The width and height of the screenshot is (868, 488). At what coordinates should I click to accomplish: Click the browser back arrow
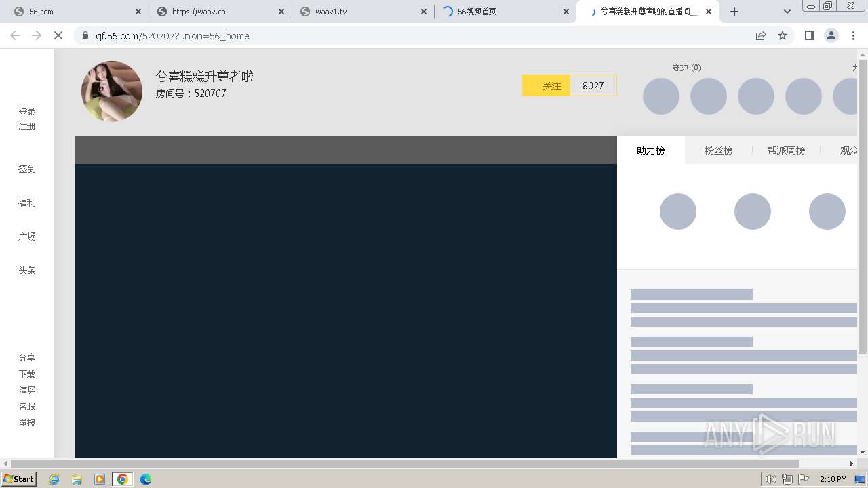click(x=15, y=35)
